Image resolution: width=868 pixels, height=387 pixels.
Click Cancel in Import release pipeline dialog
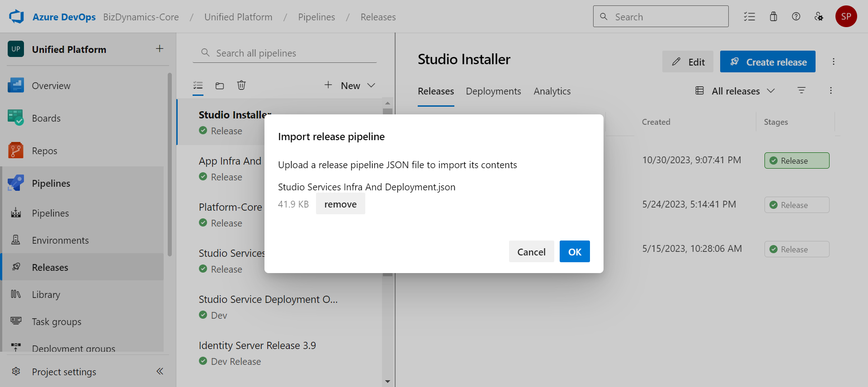531,251
